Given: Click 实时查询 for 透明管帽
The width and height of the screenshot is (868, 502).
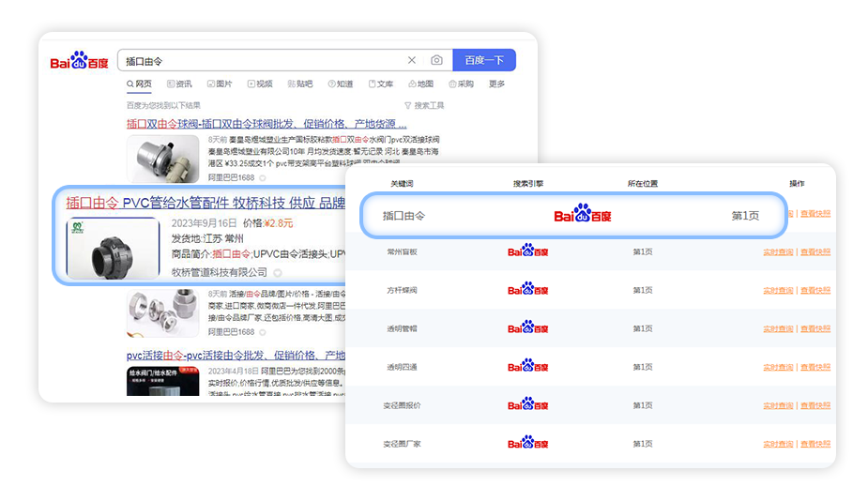Looking at the screenshot, I should (x=778, y=328).
